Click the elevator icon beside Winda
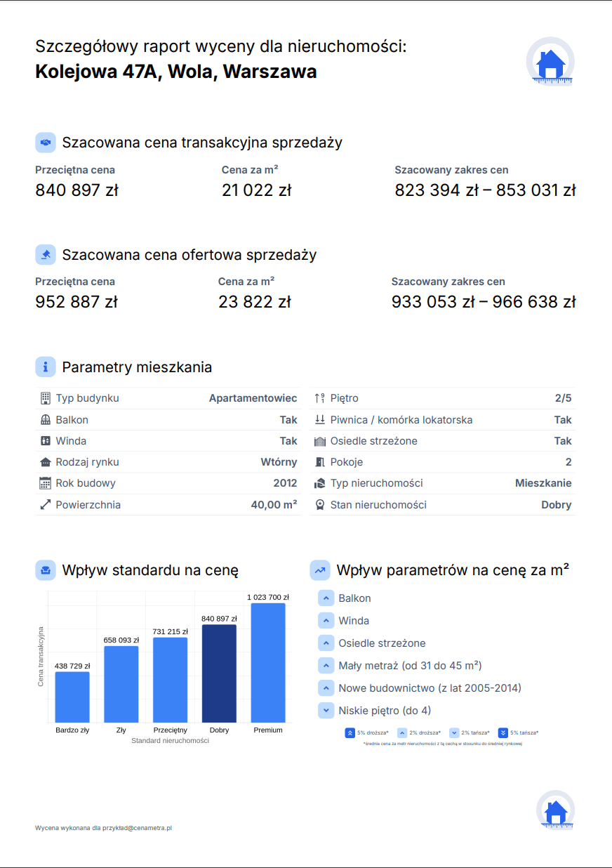The image size is (612, 868). (45, 441)
